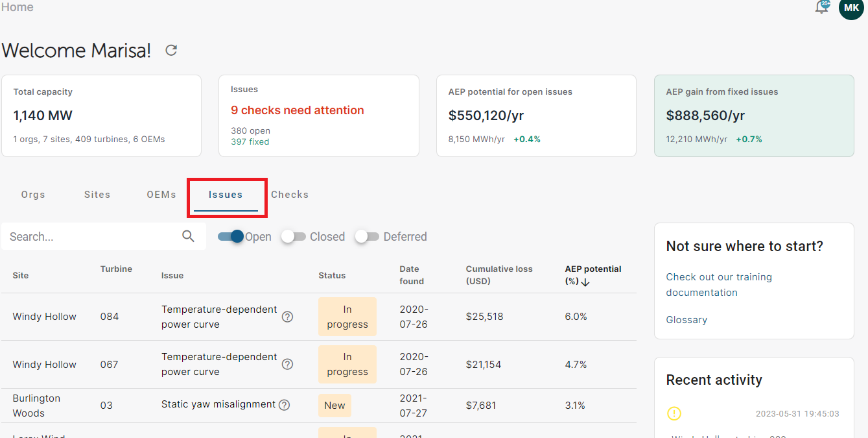Click the 2021-07-27 date found cell

414,406
